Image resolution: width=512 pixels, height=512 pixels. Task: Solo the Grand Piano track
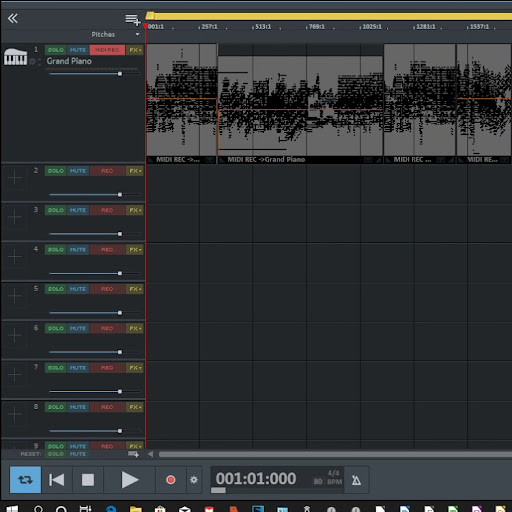click(56, 50)
